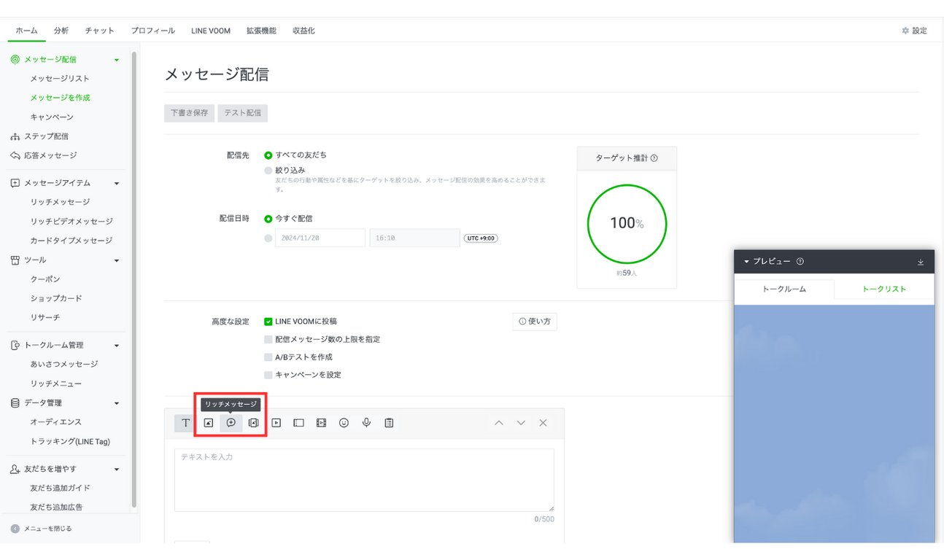Click the テスト配信 button
944x560 pixels.
[x=243, y=114]
